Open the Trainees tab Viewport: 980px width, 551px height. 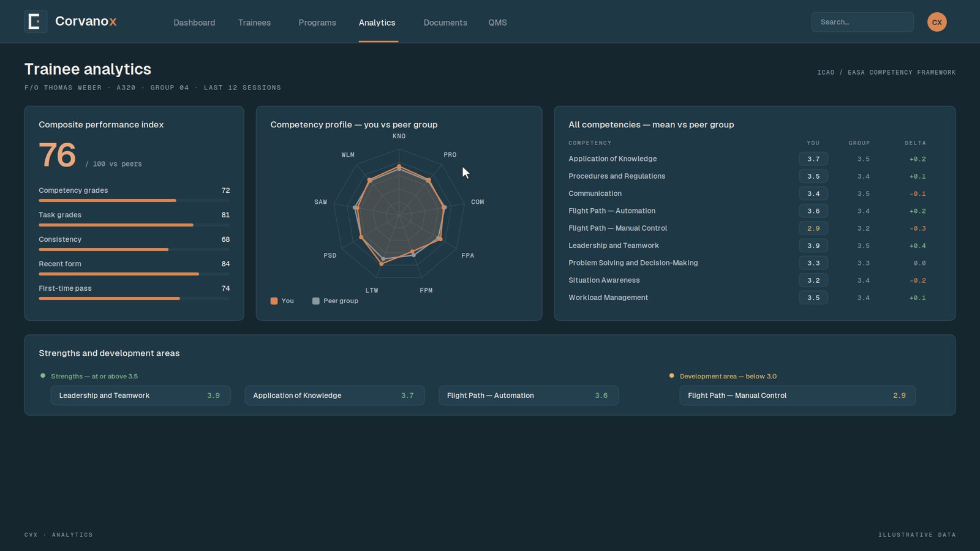(254, 23)
